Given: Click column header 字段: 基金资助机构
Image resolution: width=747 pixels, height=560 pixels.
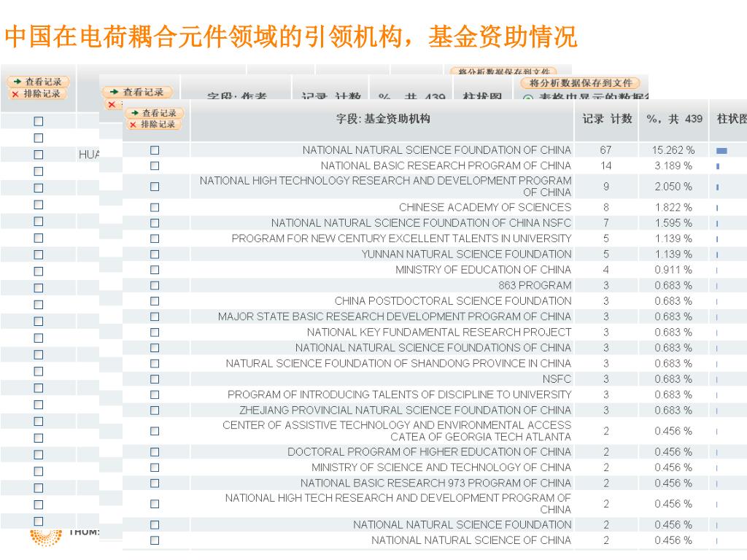Looking at the screenshot, I should click(x=383, y=119).
